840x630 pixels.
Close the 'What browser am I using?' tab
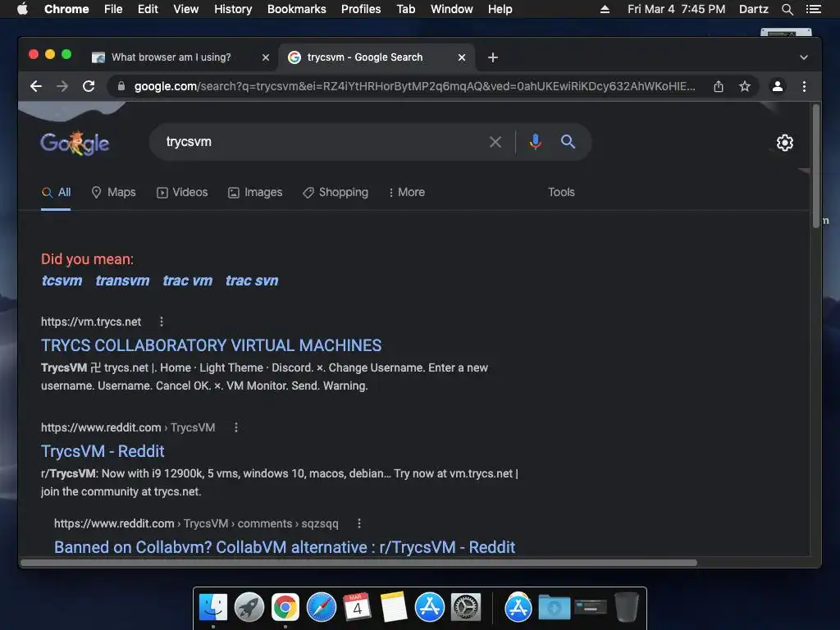265,57
